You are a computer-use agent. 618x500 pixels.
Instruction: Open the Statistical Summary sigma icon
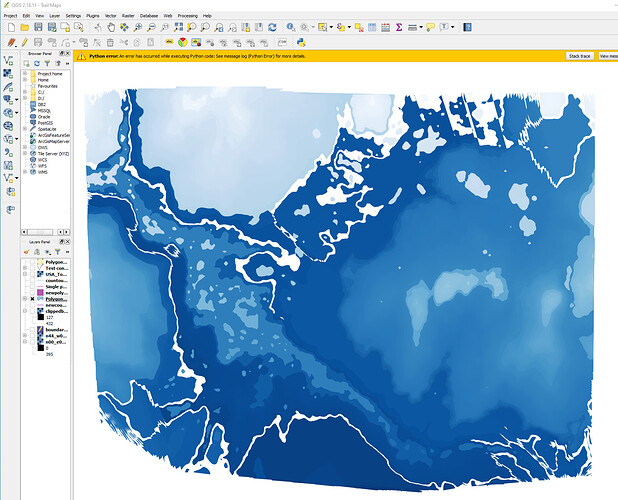(395, 28)
